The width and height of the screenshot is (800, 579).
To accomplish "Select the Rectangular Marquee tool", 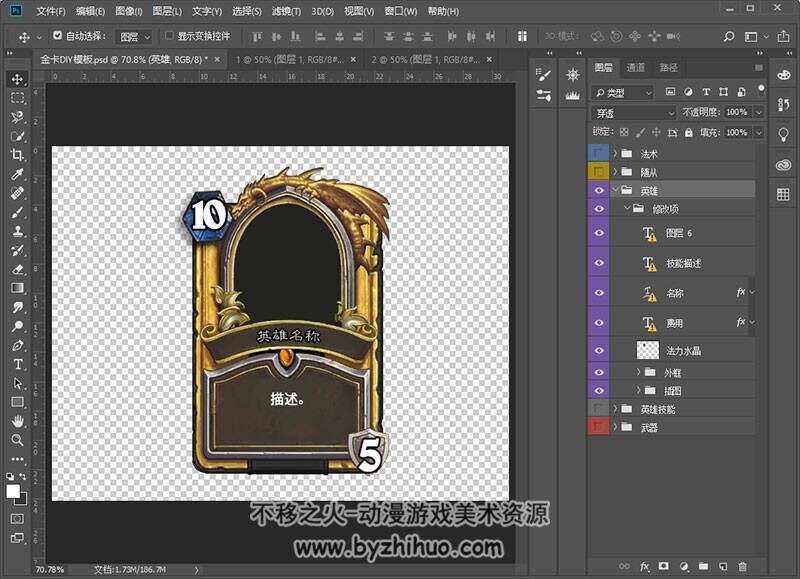I will (x=17, y=98).
